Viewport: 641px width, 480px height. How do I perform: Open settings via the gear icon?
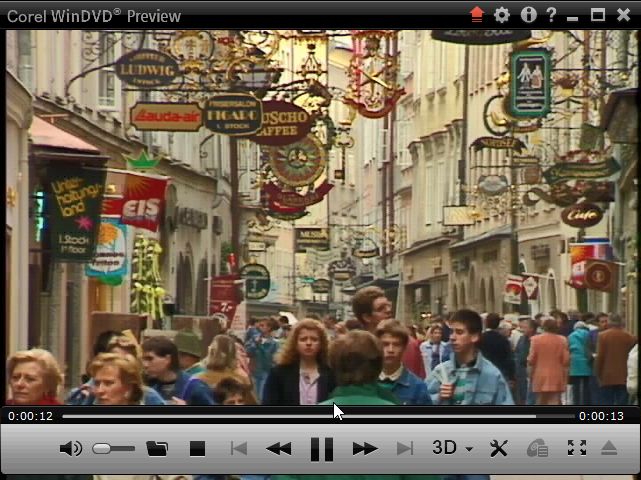click(x=502, y=15)
